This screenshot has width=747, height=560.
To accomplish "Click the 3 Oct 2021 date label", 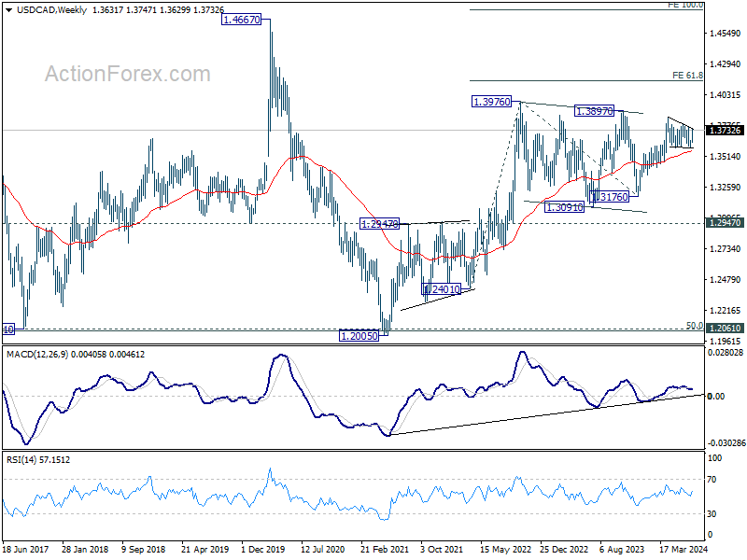I will [x=442, y=550].
